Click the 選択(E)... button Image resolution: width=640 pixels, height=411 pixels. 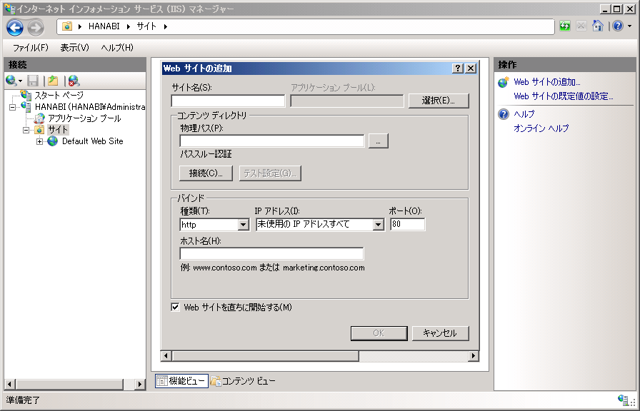click(x=438, y=100)
